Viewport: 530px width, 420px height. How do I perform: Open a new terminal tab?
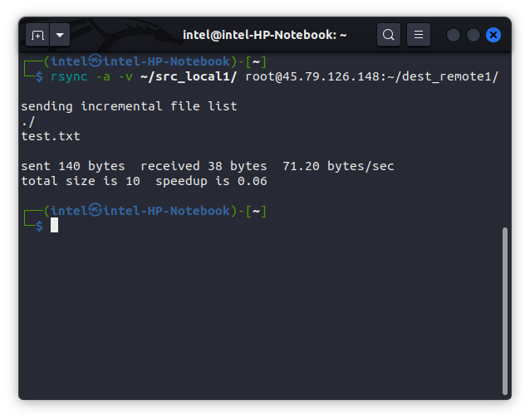click(x=37, y=35)
